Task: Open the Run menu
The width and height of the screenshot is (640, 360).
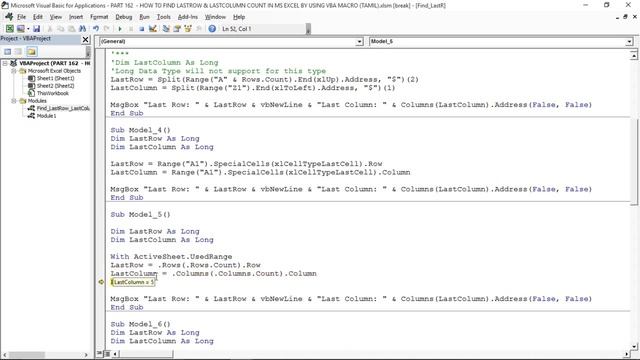Action: (x=144, y=17)
